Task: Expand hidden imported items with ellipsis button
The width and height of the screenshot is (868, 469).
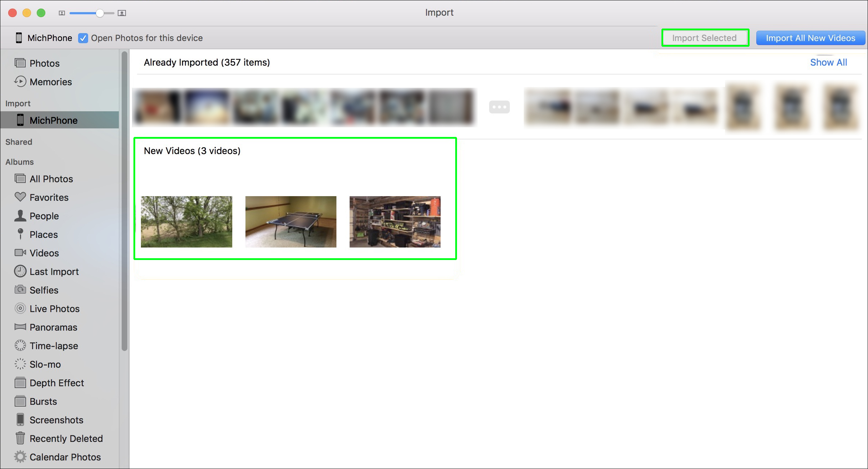Action: 499,107
